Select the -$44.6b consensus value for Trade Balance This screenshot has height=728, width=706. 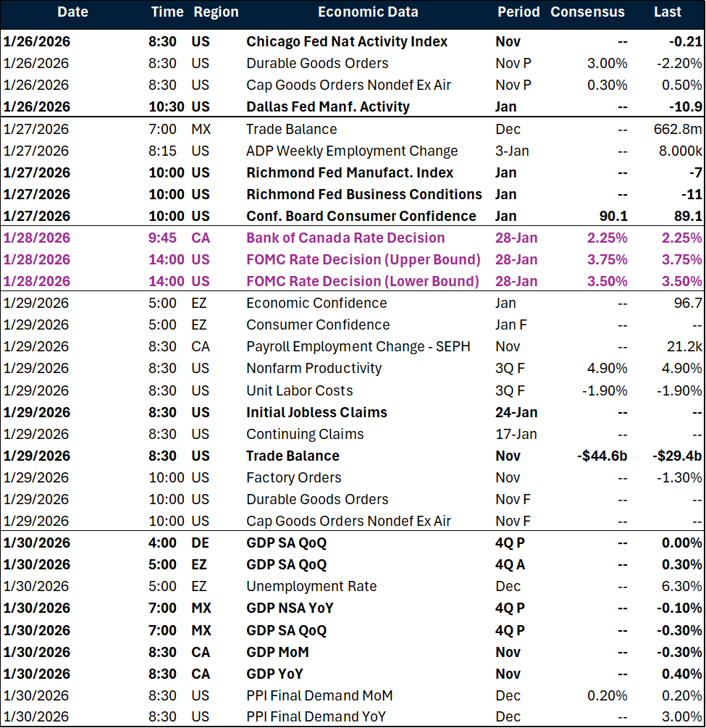click(x=600, y=455)
